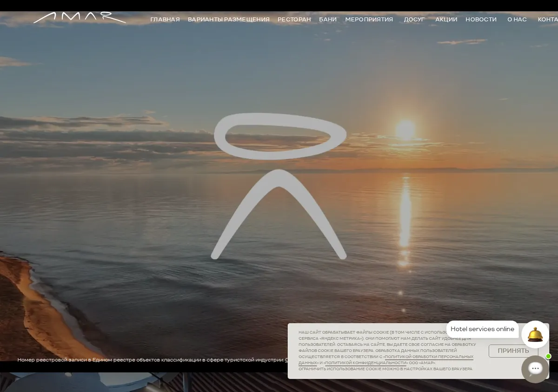
Task: Go to the РЕСТОРАН page
Action: pyautogui.click(x=294, y=20)
